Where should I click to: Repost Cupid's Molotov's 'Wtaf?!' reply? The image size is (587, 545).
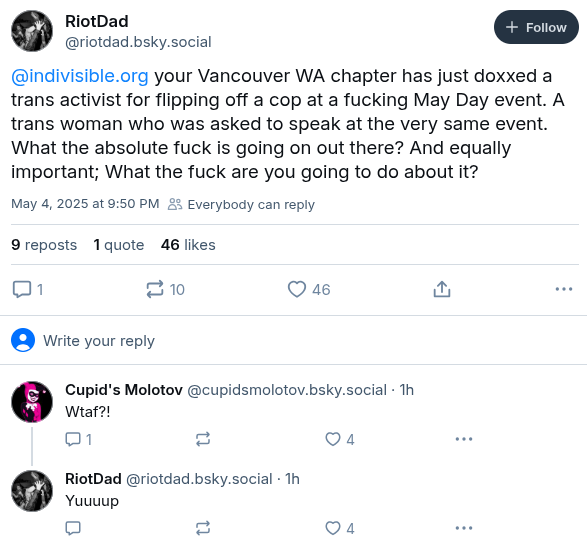tap(203, 439)
